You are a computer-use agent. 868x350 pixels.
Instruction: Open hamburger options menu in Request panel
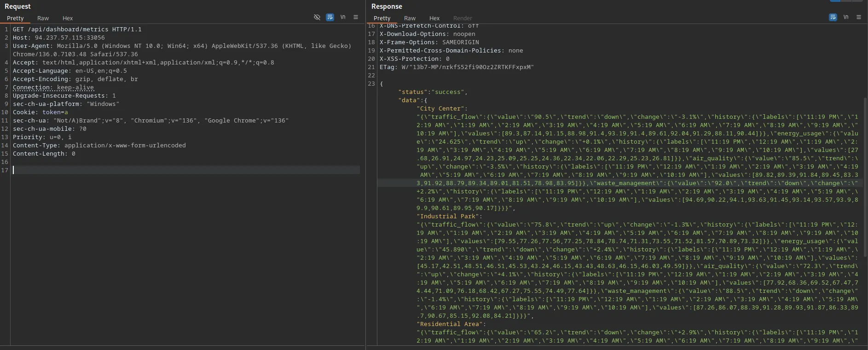pos(356,17)
